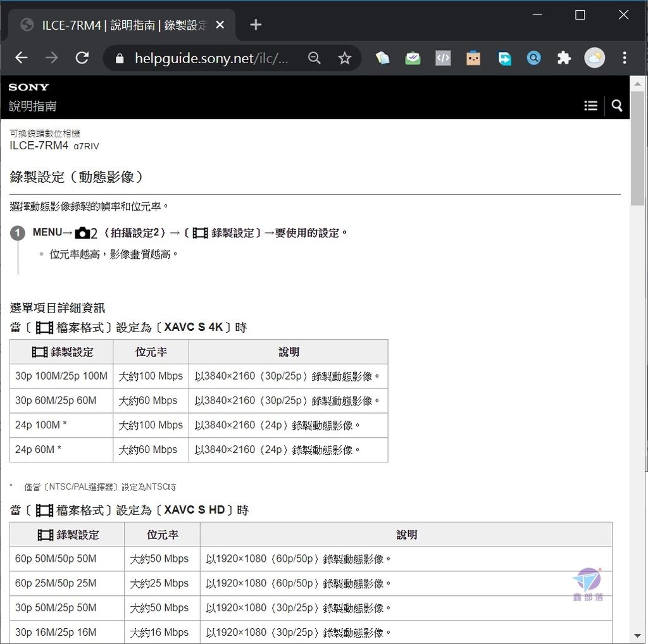Click the NTSC/PAL選擇器 footnote text

coord(100,487)
